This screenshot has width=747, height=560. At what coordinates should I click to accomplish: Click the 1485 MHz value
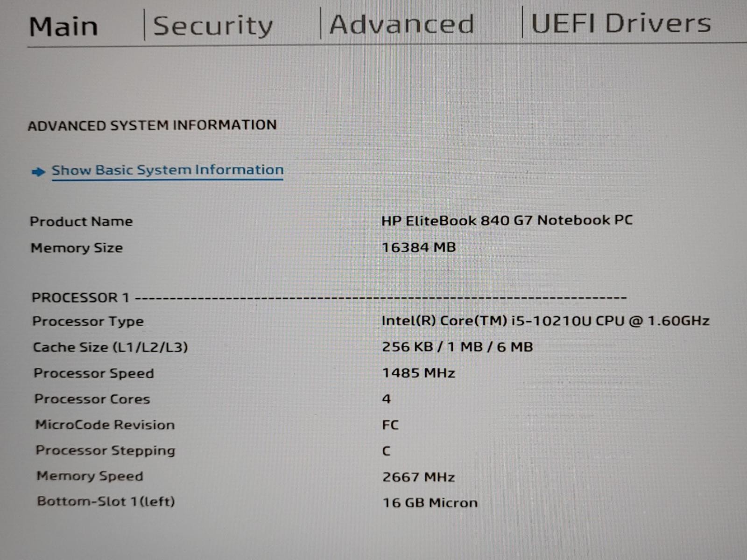[419, 373]
